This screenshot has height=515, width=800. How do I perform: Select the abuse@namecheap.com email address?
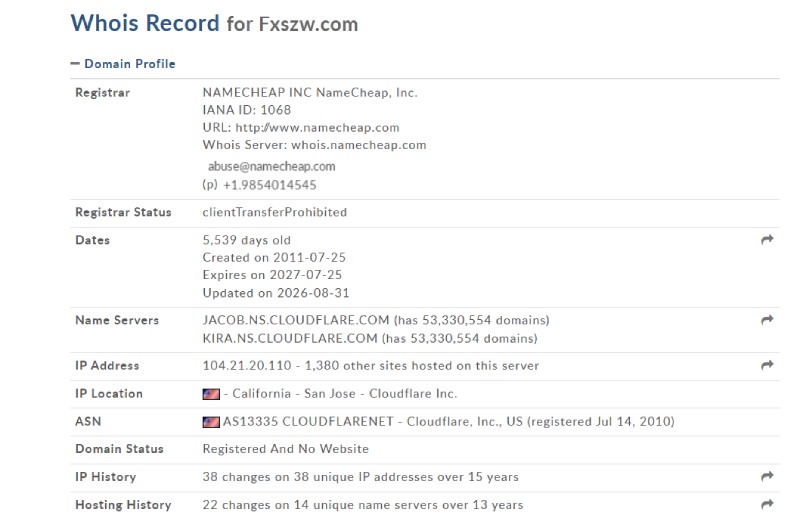coord(271,166)
